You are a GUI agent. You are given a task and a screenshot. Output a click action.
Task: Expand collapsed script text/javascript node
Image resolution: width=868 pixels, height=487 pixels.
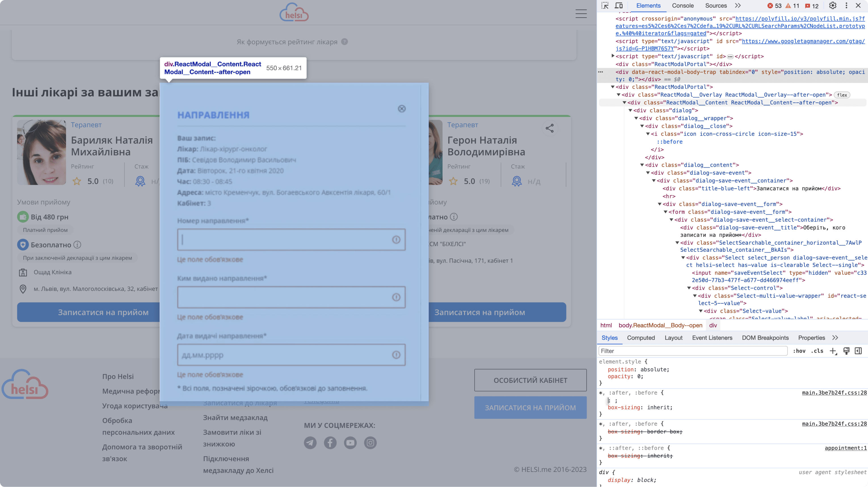coord(613,56)
